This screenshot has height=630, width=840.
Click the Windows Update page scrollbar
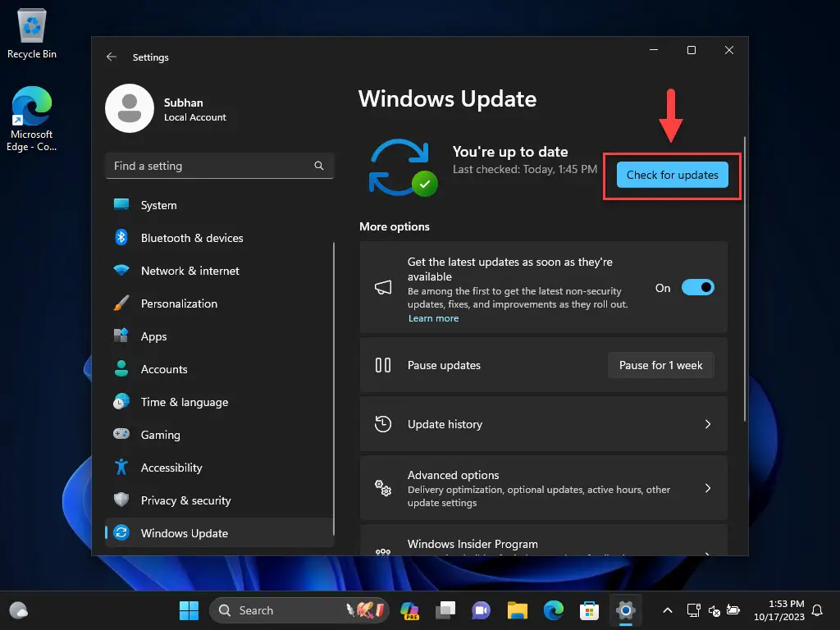coord(745,280)
